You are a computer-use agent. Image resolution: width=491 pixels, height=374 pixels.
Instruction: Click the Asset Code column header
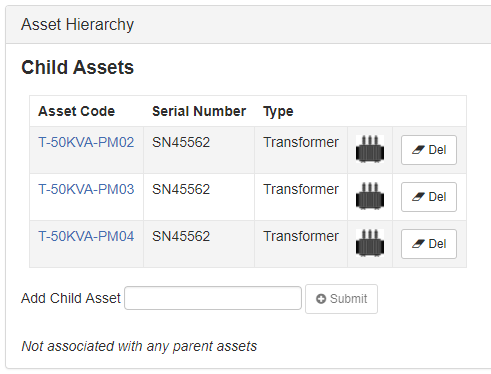point(76,111)
